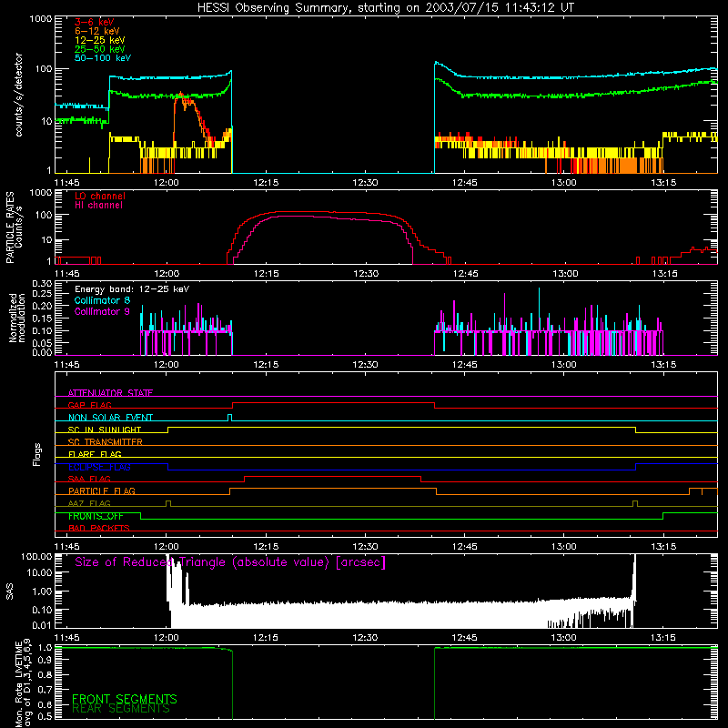728x728 pixels.
Task: Select the 6-12 keV legend label
Action: (x=97, y=31)
